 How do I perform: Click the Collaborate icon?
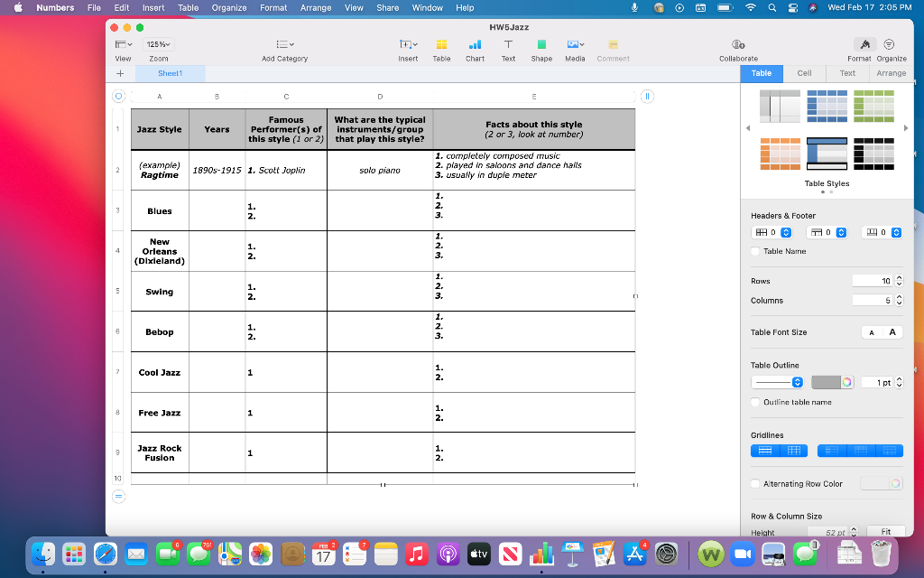click(738, 43)
